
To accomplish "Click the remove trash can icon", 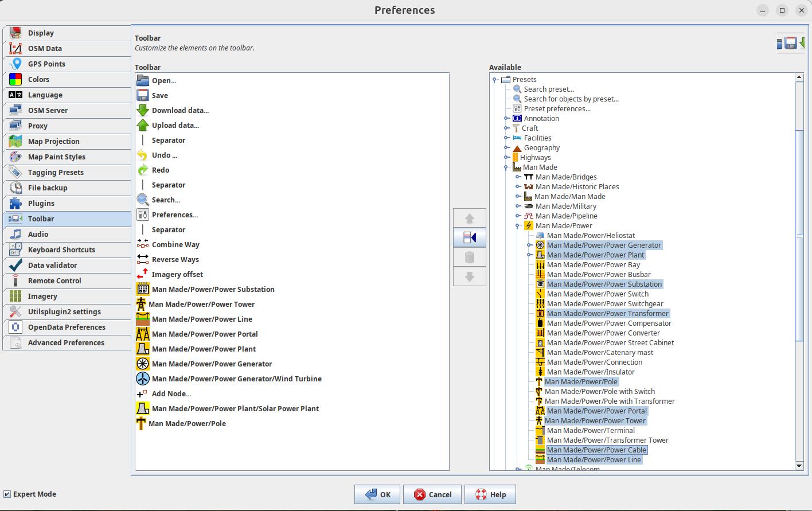I will point(469,257).
